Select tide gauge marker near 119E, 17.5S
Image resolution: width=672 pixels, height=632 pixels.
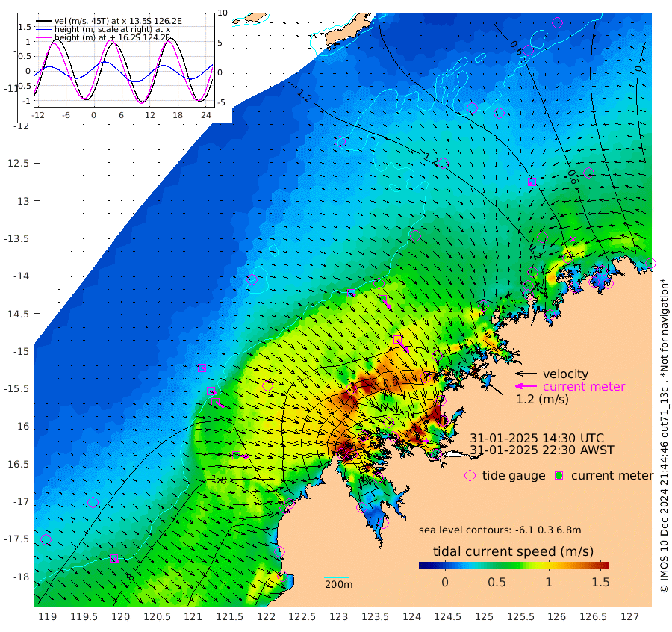pos(46,540)
